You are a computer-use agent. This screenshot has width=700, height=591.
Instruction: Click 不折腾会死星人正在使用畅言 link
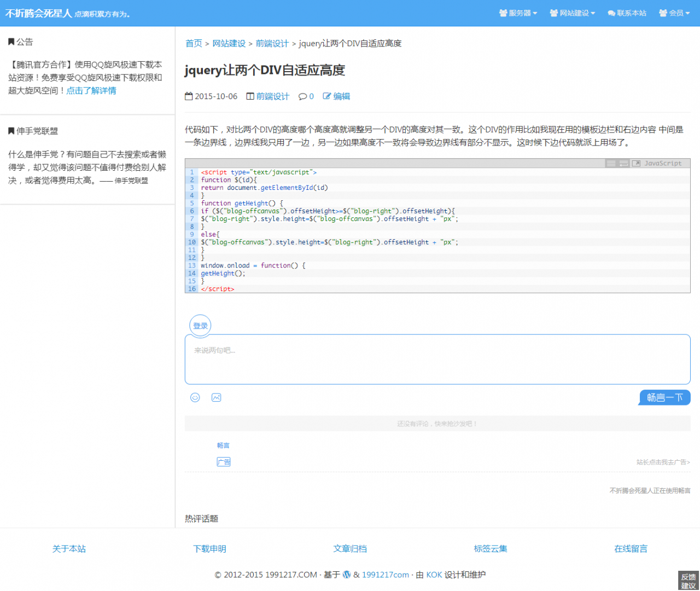coord(650,491)
